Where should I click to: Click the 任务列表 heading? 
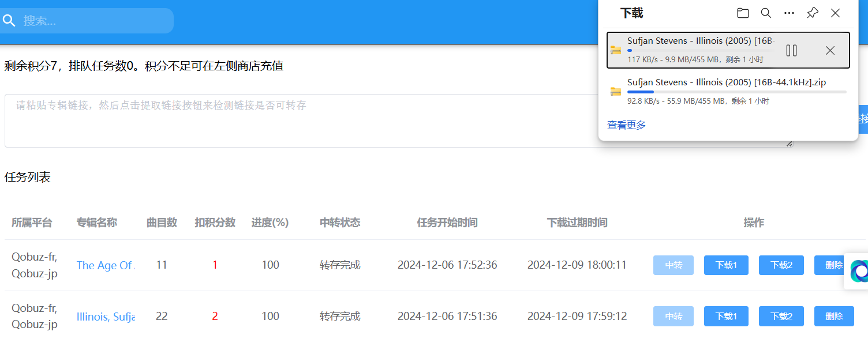(28, 178)
